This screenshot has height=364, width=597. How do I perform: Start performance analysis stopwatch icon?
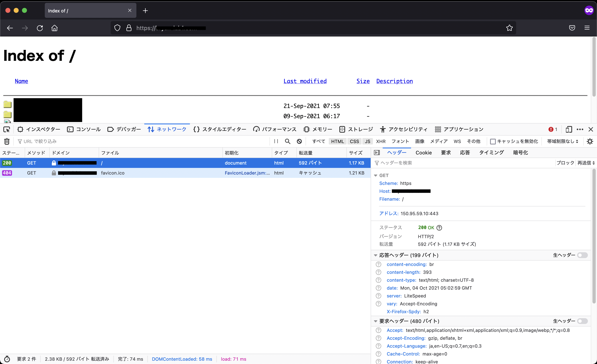click(7, 359)
